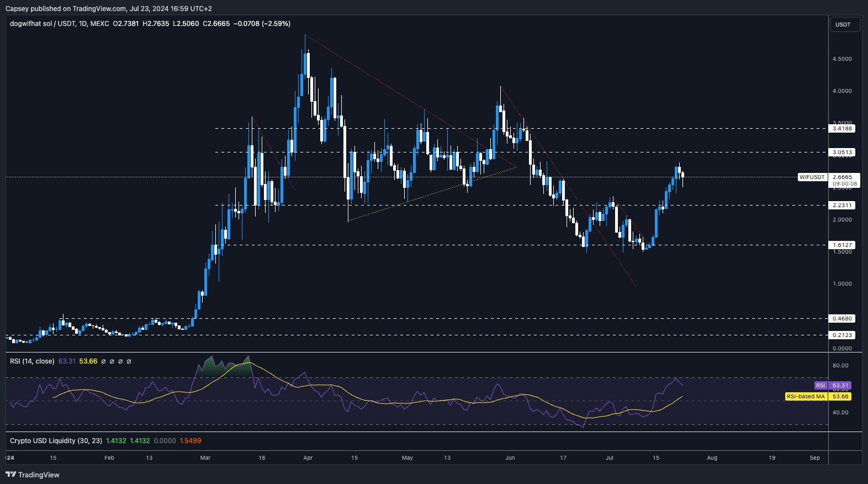
Task: Select the 2.2311 support level label
Action: click(x=842, y=205)
